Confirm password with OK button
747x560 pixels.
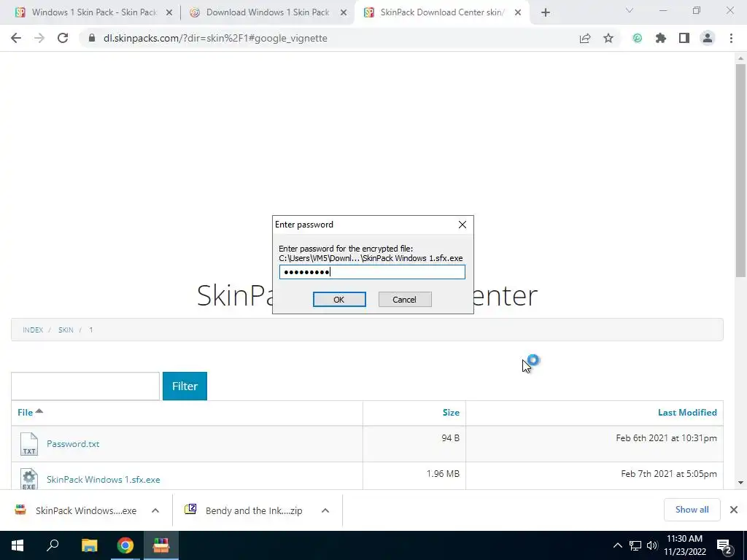pos(339,300)
